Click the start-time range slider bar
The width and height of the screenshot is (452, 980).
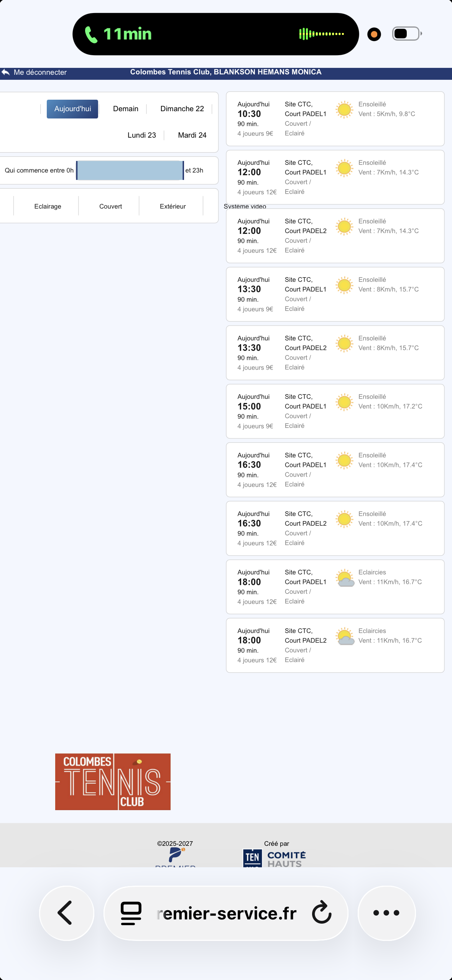(x=130, y=170)
